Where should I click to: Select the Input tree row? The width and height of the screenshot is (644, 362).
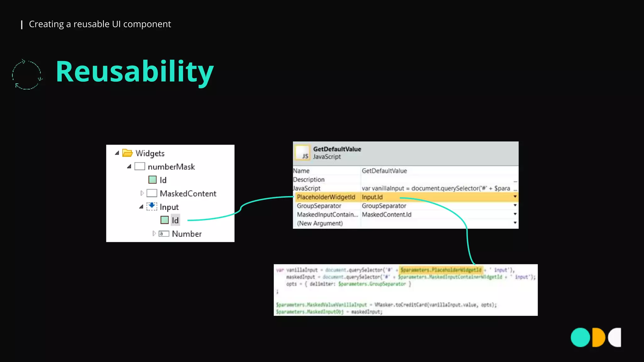[x=169, y=207]
